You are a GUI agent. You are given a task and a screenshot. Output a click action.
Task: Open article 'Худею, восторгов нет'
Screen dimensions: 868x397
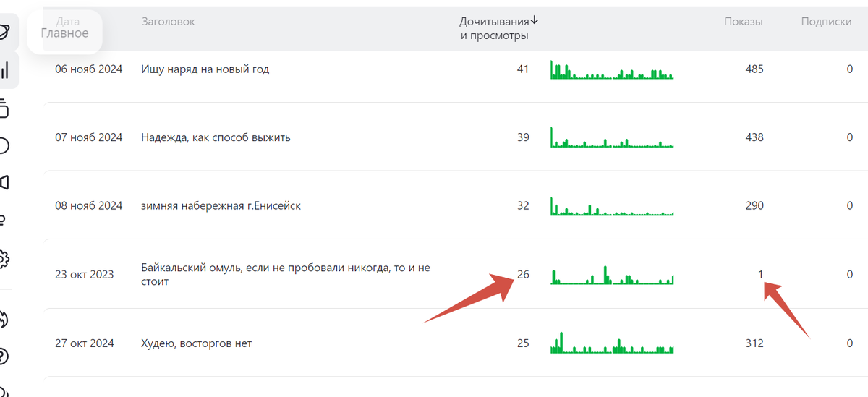pos(197,343)
